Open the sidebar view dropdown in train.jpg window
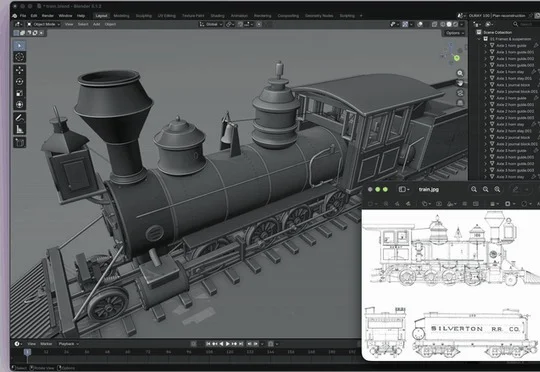This screenshot has height=372, width=540. 403,189
